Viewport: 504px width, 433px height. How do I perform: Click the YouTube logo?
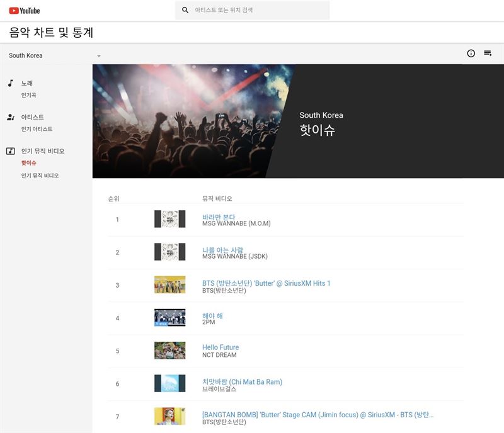pos(24,11)
